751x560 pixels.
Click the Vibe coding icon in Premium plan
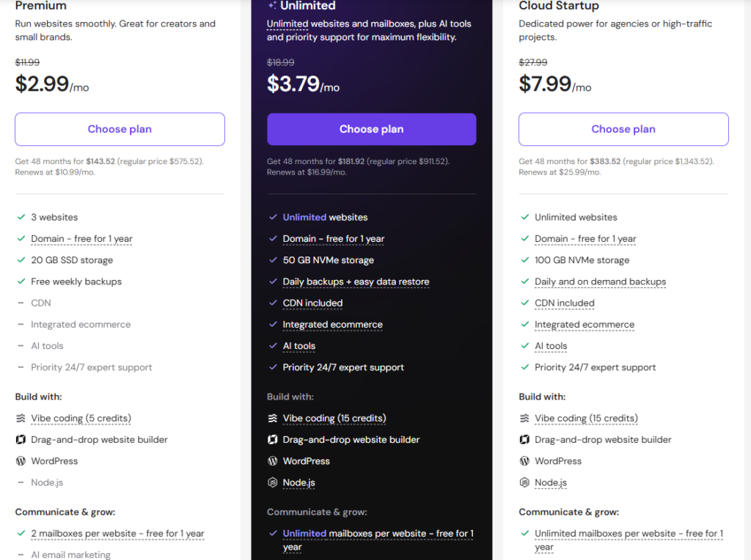pos(21,419)
